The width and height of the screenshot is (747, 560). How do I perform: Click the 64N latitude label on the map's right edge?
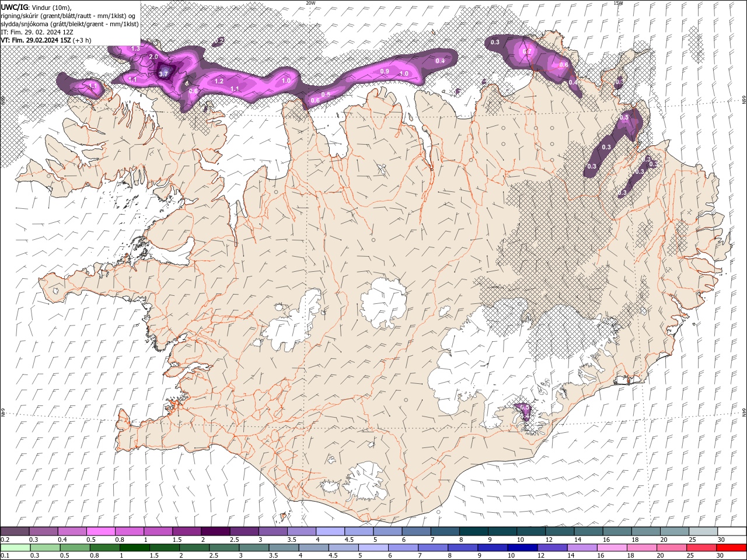(744, 412)
